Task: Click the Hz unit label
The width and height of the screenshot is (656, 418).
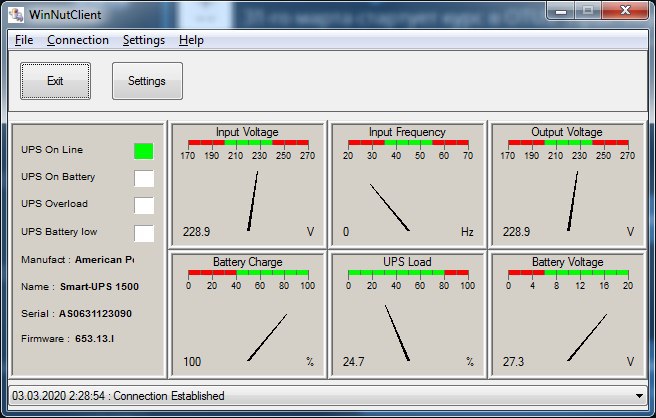Action: point(467,232)
